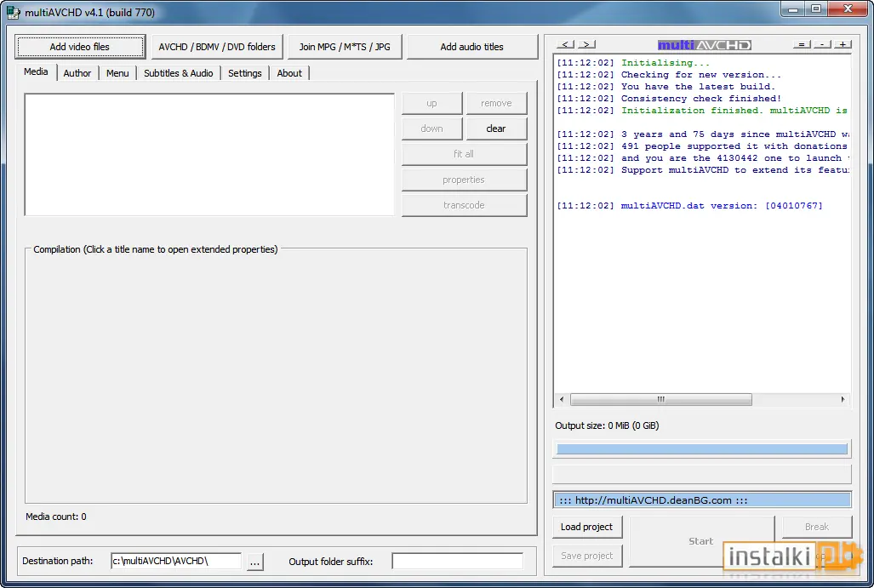Click log scrollbar right arrow

point(843,399)
